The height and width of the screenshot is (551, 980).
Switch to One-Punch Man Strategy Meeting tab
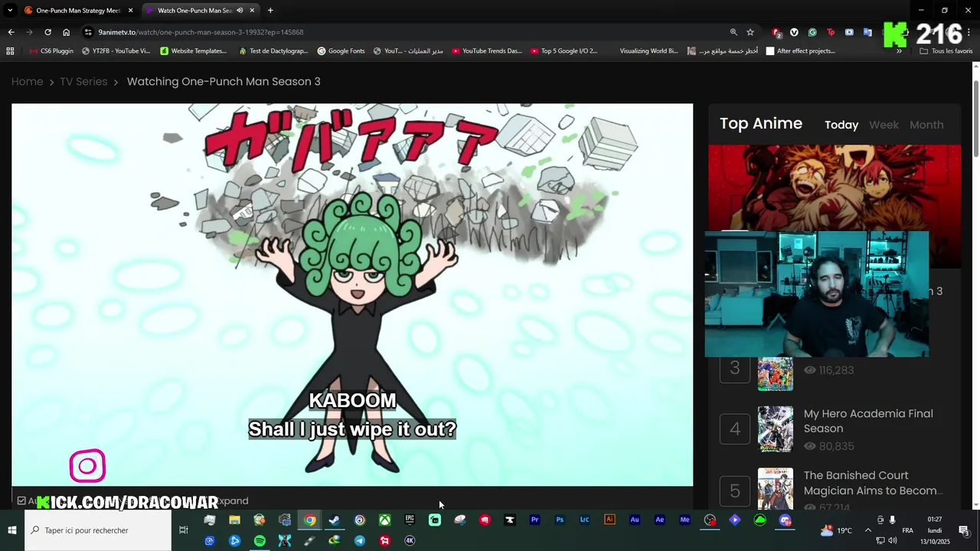coord(78,10)
